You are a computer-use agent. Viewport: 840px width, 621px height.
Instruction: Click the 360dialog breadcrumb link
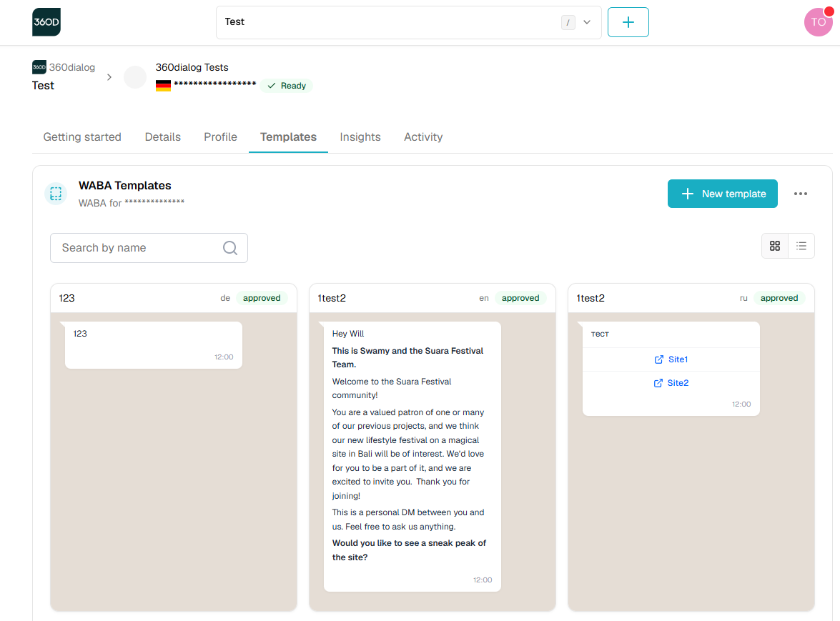click(71, 67)
